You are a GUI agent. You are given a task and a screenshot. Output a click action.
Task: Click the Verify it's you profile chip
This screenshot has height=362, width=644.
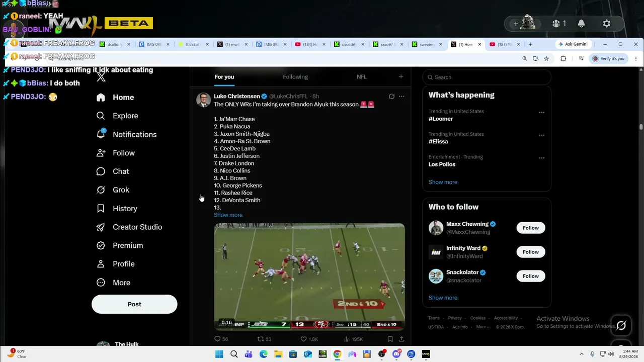608,59
